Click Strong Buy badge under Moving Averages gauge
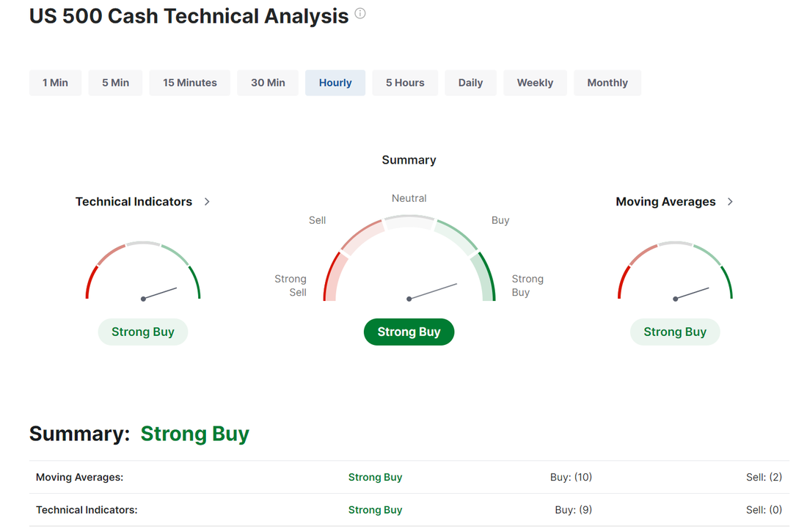This screenshot has height=532, width=807. [675, 332]
